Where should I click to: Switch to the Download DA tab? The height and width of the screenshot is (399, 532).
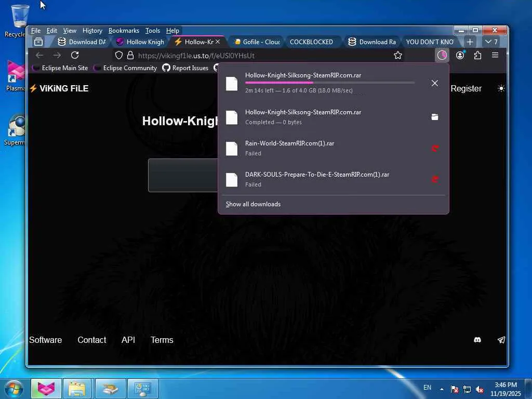(x=82, y=42)
